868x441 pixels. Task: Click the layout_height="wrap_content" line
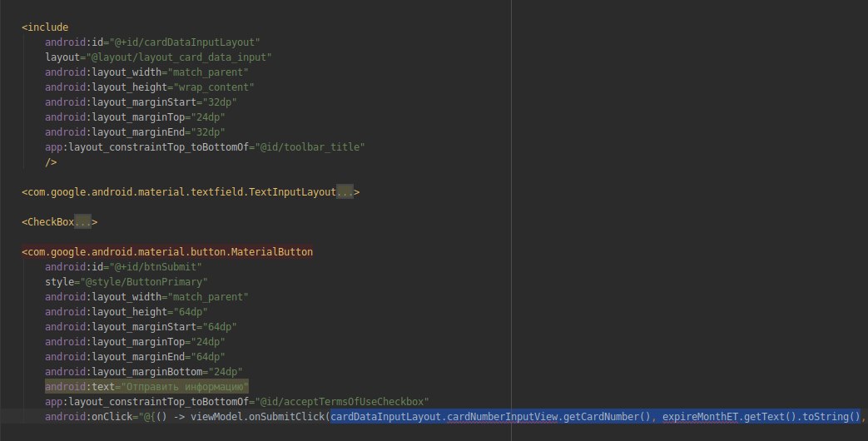pos(150,87)
